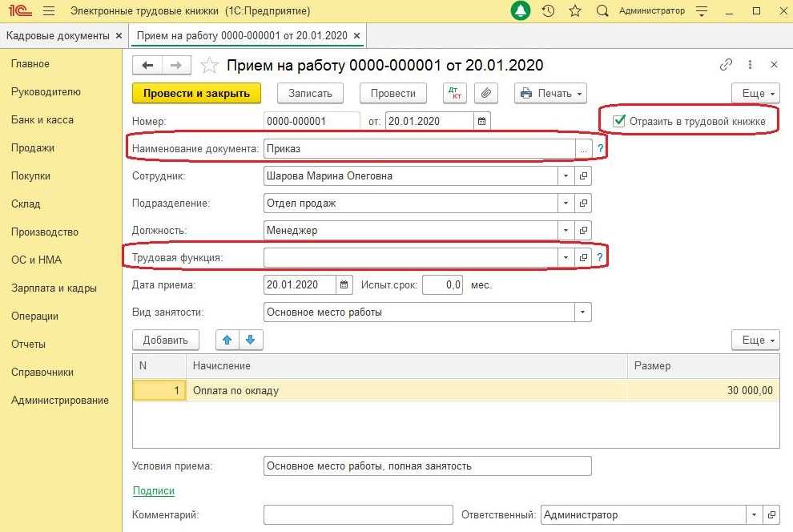Open the Дт/Кт postings icon

point(456,94)
